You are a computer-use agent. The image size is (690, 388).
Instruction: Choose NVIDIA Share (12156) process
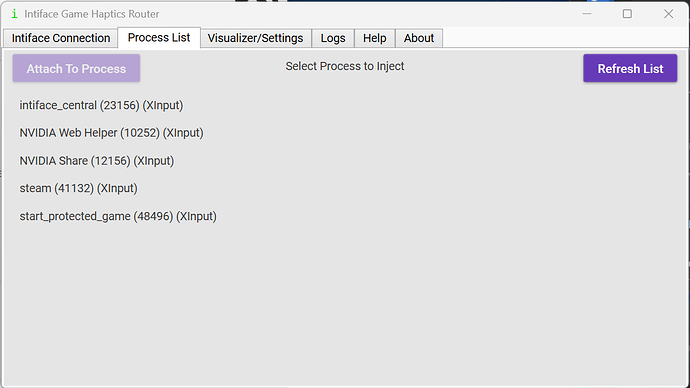pyautogui.click(x=97, y=161)
